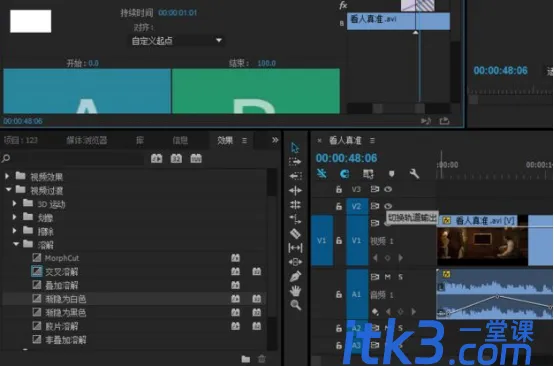This screenshot has width=554, height=366.
Task: Expand the 视频效果 folder
Action: (x=7, y=176)
